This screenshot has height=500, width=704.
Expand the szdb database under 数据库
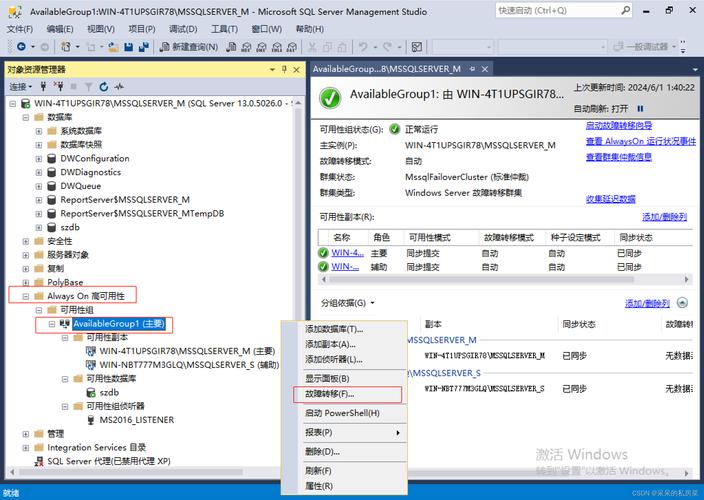coord(39,228)
